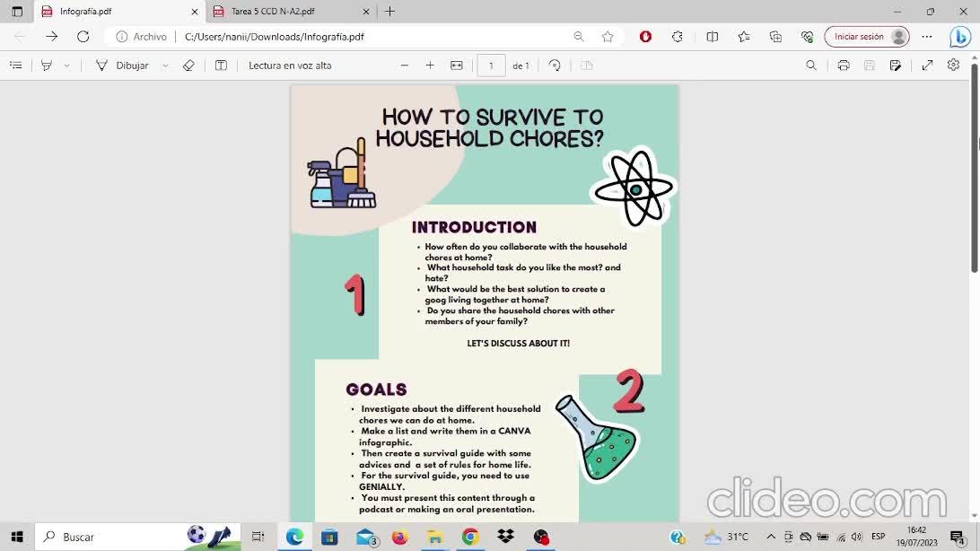Click the eraser tool in PDF toolbar
The width and height of the screenshot is (980, 551).
(x=188, y=66)
